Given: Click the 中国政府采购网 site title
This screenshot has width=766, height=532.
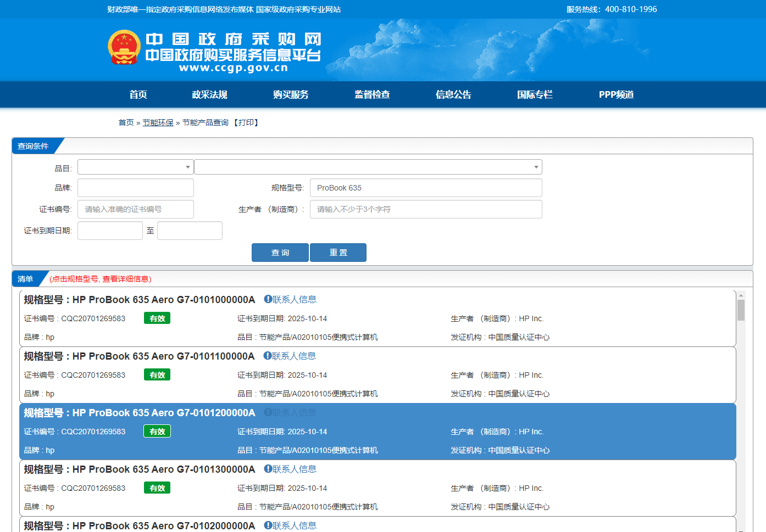Looking at the screenshot, I should pos(234,39).
